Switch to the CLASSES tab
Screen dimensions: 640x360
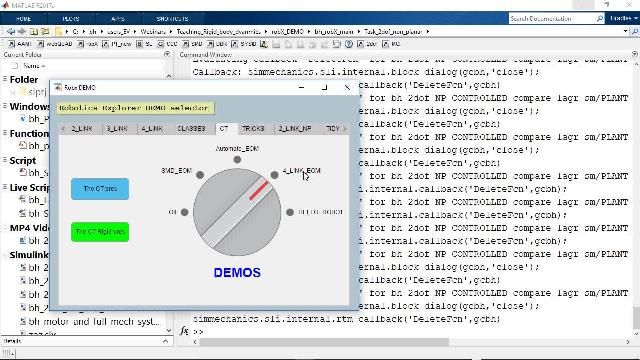[x=191, y=128]
